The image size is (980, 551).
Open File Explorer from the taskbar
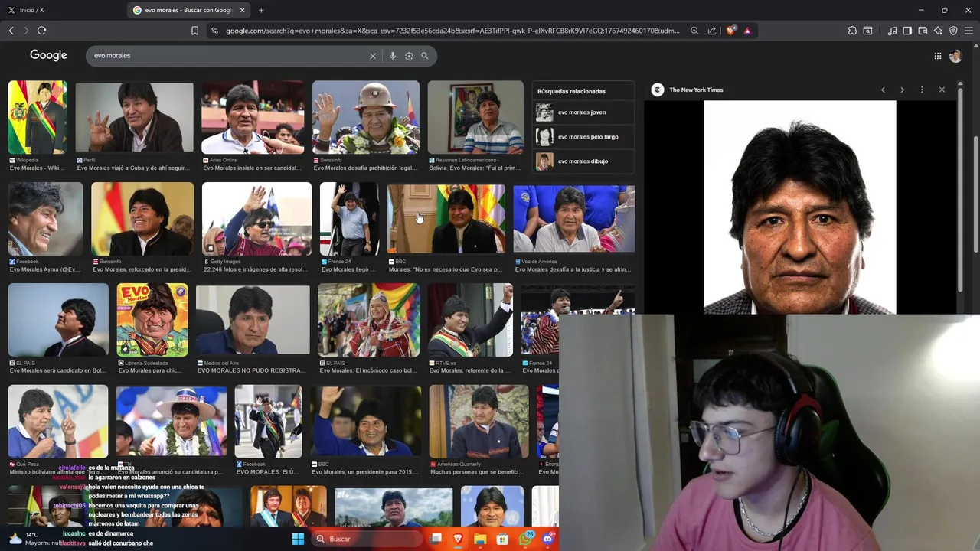480,539
